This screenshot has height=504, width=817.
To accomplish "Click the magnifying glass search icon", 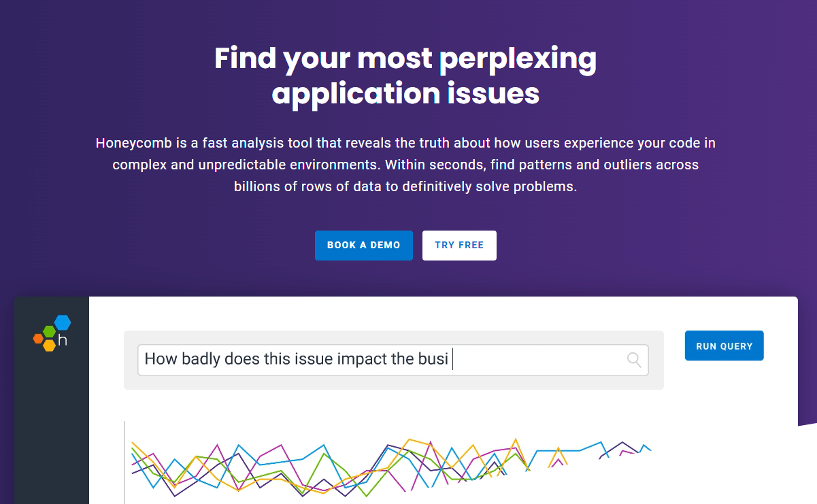I will [634, 360].
